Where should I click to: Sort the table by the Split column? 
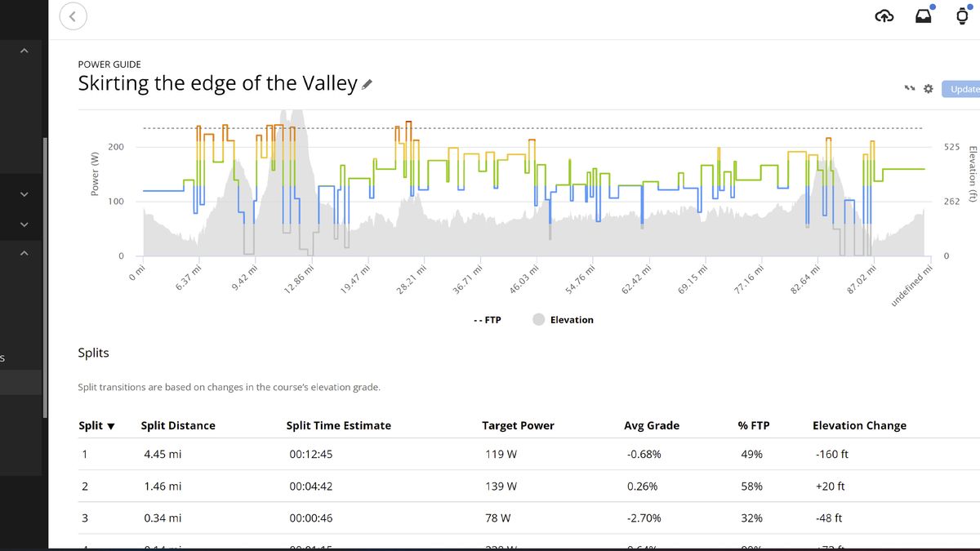pyautogui.click(x=96, y=425)
